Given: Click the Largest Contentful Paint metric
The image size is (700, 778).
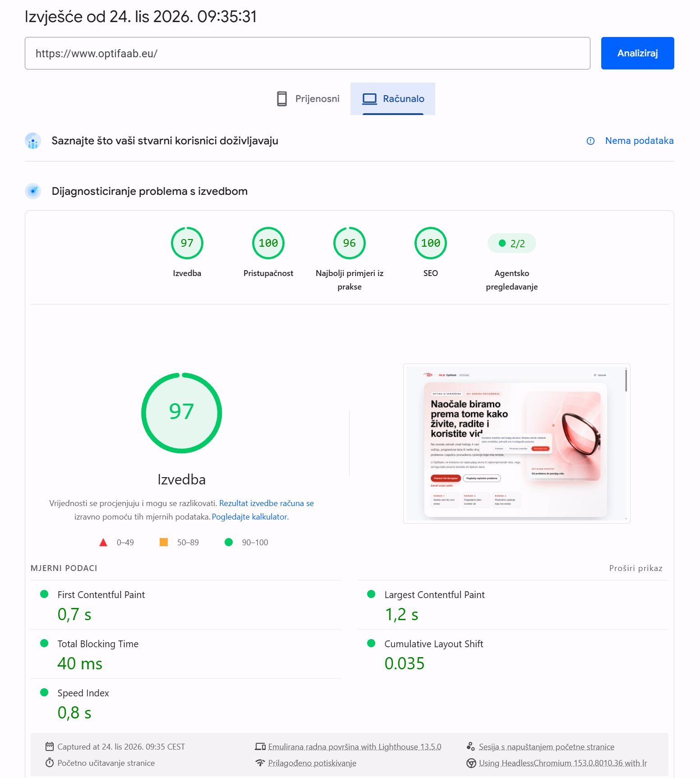Looking at the screenshot, I should click(x=513, y=605).
